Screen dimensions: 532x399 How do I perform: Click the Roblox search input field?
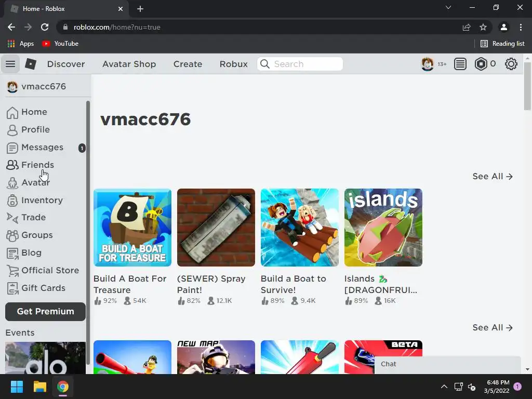(300, 64)
